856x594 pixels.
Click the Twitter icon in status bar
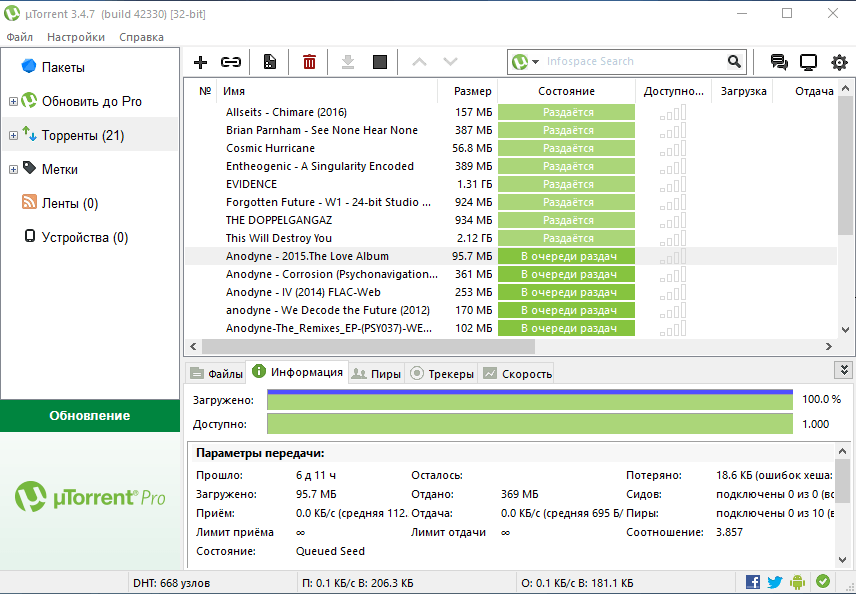(x=775, y=582)
